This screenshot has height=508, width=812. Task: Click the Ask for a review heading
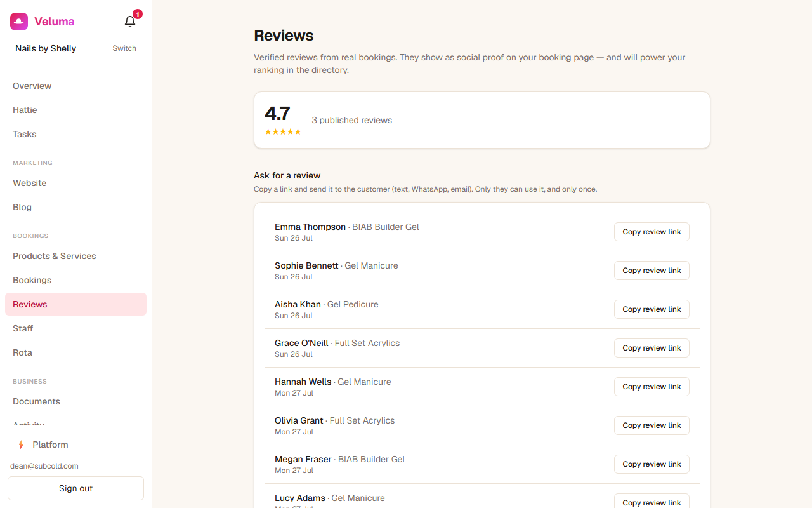(x=287, y=175)
